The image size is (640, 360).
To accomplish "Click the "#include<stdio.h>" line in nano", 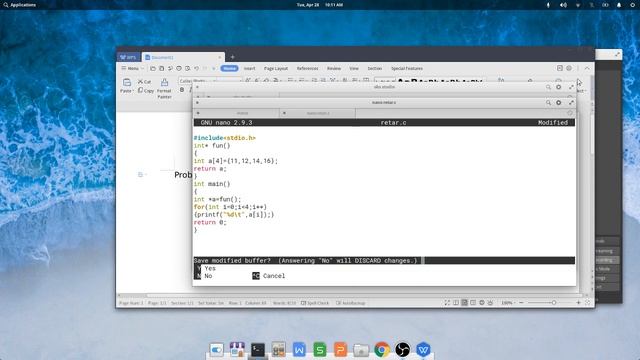I will (224, 138).
